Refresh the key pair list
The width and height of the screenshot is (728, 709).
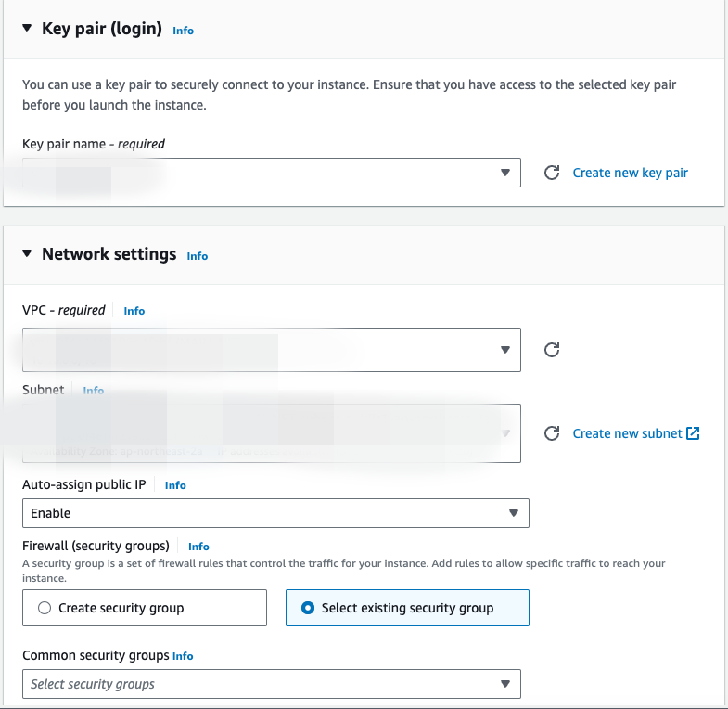[552, 173]
